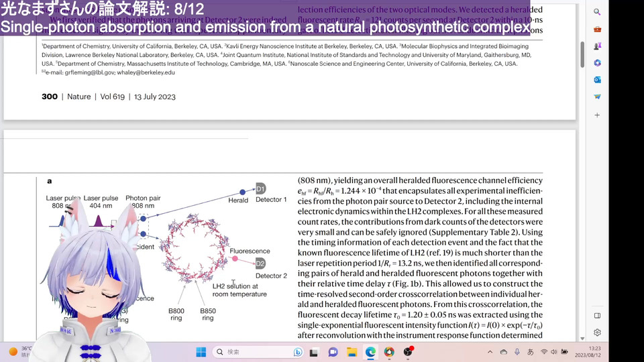Click the 'Vol 619' footer text
Viewport: 644px width, 362px height.
pos(112,97)
